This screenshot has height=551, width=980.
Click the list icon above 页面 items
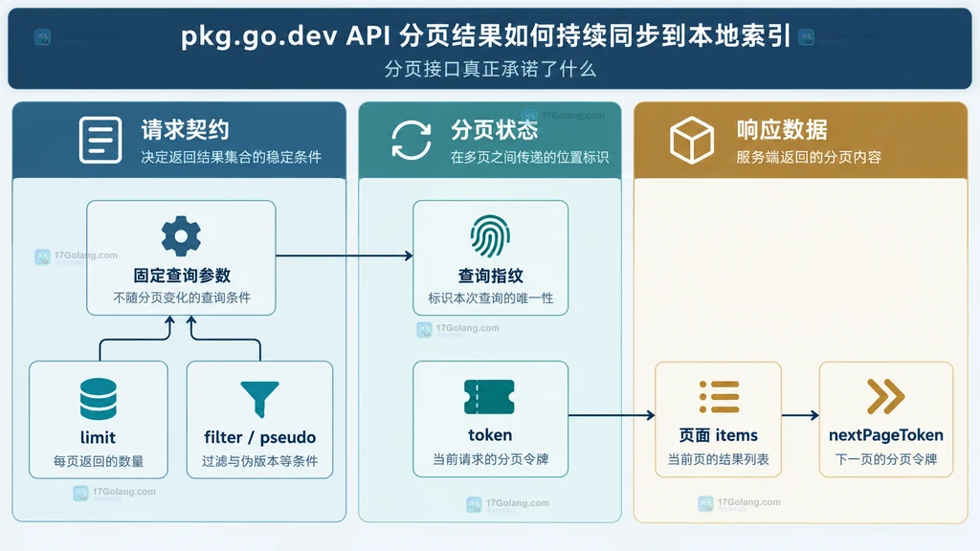(x=719, y=397)
